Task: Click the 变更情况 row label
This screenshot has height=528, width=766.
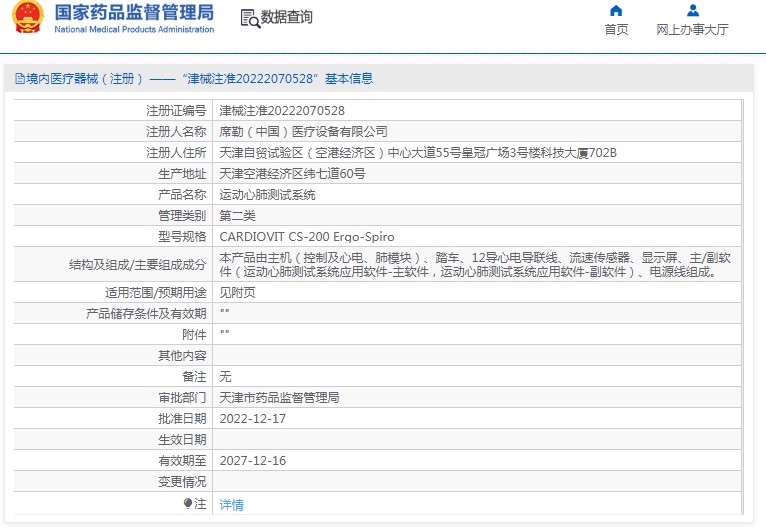Action: (x=182, y=482)
